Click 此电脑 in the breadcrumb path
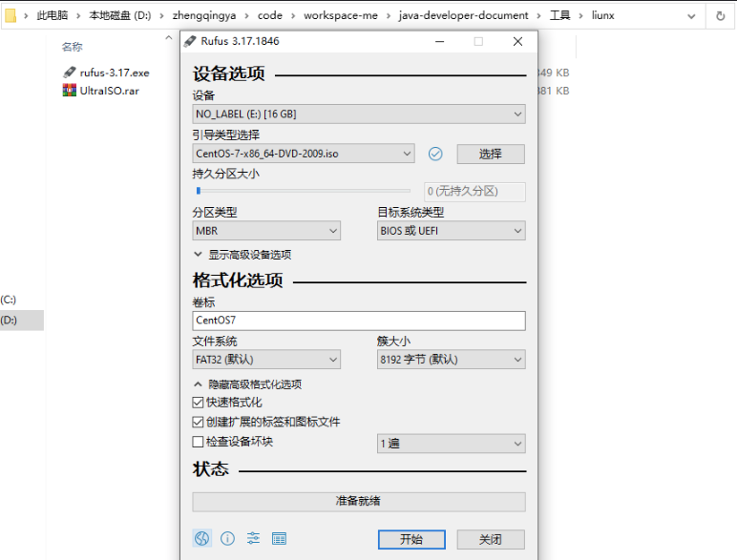The image size is (737, 560). (x=53, y=15)
